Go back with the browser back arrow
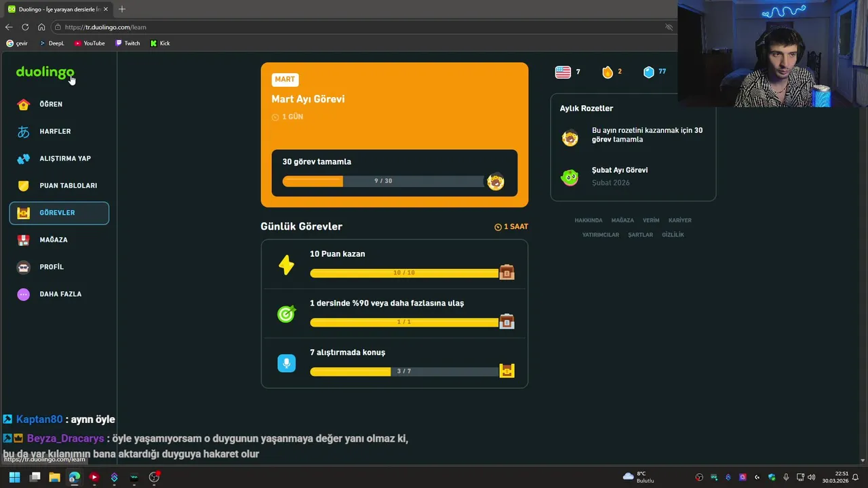The image size is (868, 488). (x=9, y=27)
